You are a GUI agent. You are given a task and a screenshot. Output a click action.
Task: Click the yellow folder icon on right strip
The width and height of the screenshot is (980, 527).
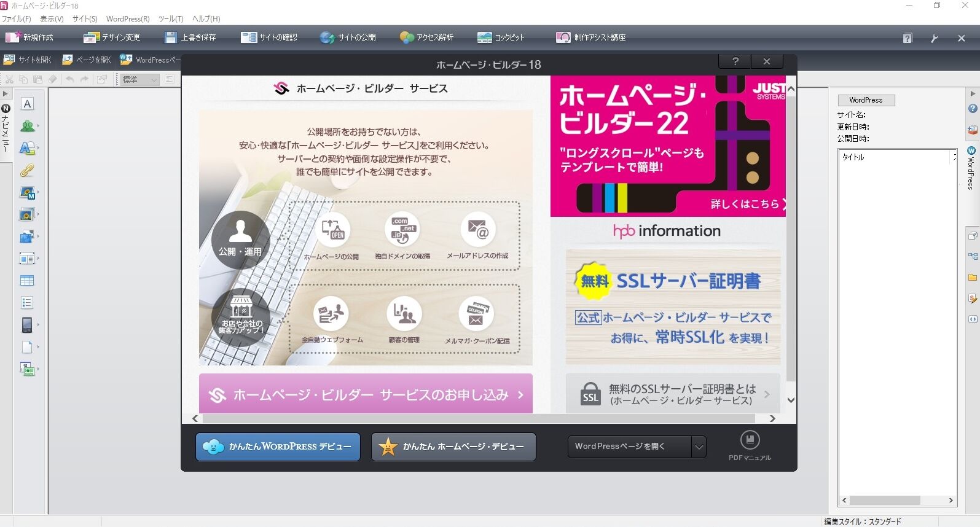tap(973, 277)
